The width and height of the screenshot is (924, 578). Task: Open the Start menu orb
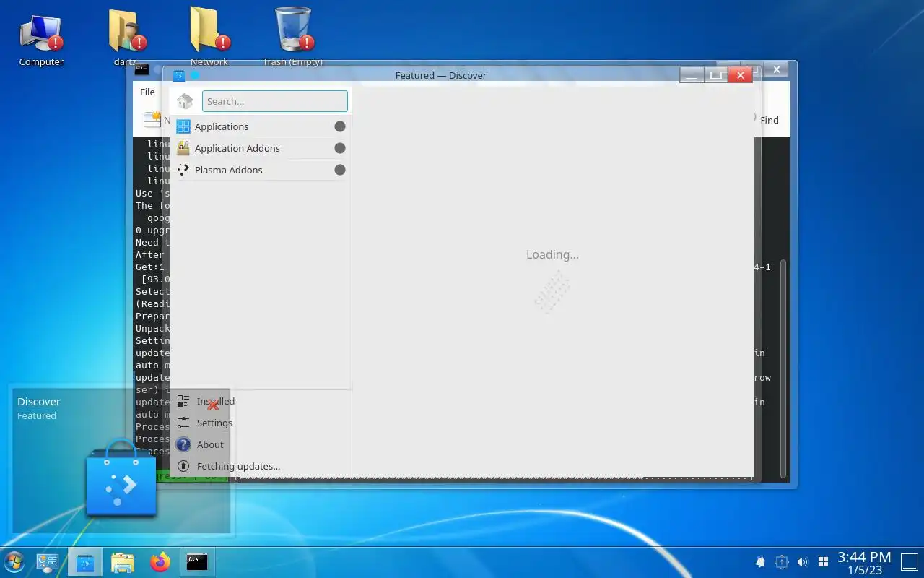click(x=14, y=562)
